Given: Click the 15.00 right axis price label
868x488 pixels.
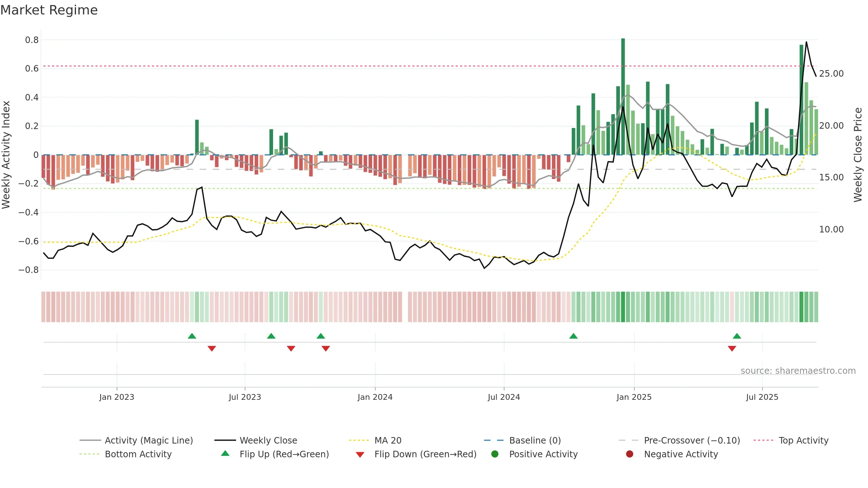Looking at the screenshot, I should pyautogui.click(x=831, y=177).
